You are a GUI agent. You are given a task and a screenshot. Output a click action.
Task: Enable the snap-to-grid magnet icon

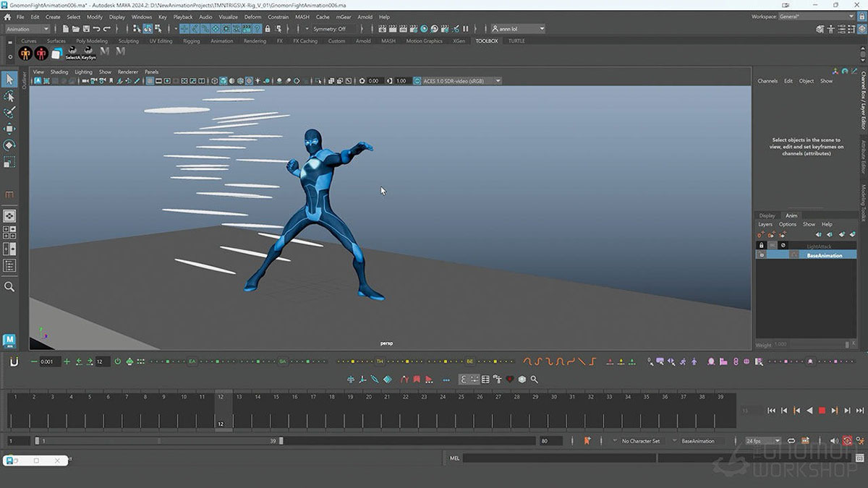[185, 29]
